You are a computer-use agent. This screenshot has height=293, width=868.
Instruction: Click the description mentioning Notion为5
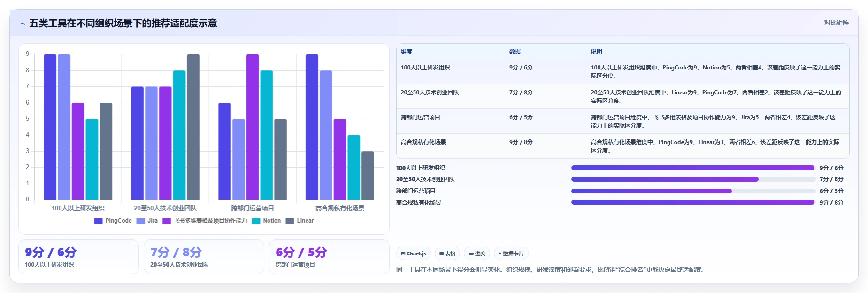716,72
